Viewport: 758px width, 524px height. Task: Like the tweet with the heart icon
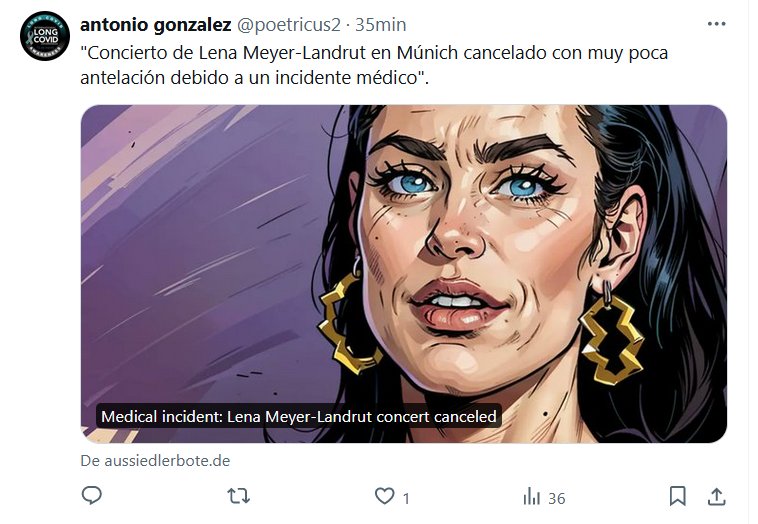pyautogui.click(x=384, y=496)
